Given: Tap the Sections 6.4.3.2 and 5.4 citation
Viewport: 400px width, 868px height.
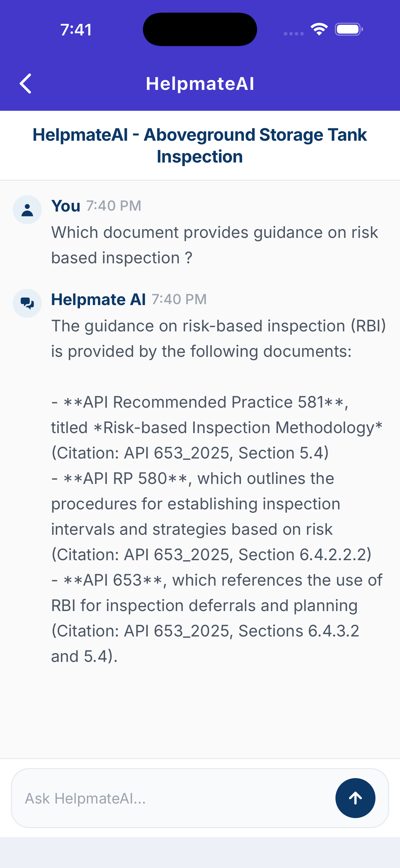Looking at the screenshot, I should [x=205, y=644].
